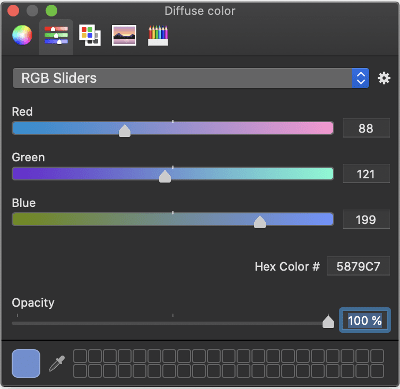
Task: Open the Image Palettes picker tab
Action: pyautogui.click(x=124, y=35)
